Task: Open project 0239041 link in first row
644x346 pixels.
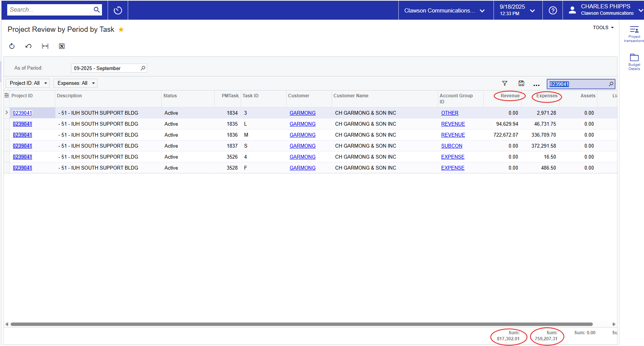Action: [22, 113]
